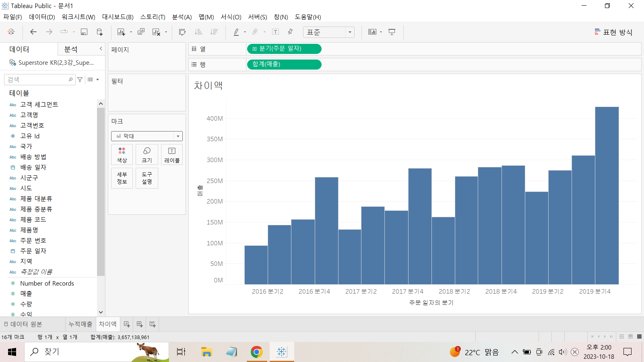This screenshot has width=644, height=362.
Task: Click the tallest 2019 분기4 bar
Action: (607, 195)
